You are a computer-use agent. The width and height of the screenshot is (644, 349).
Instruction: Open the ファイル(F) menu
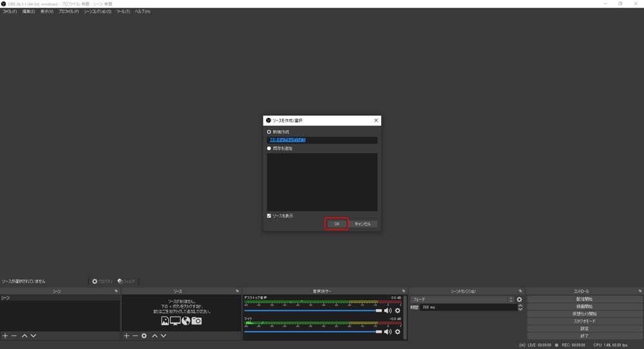(10, 12)
